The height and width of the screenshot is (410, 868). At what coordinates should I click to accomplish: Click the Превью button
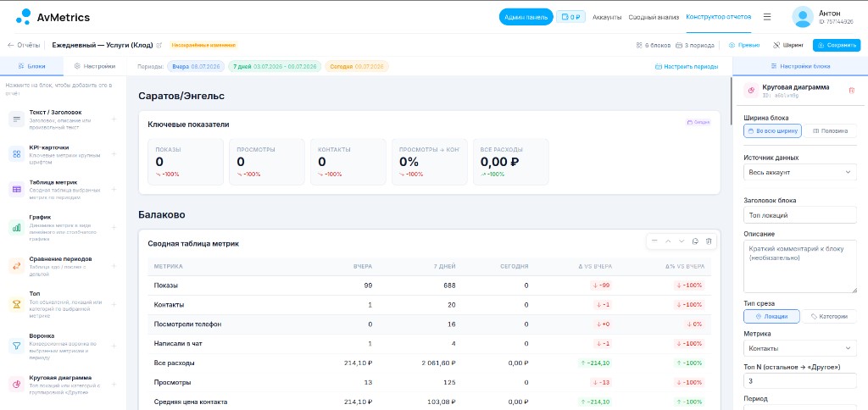743,46
